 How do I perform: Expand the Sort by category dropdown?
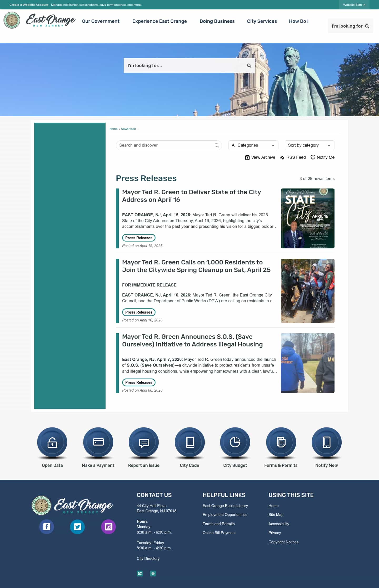[310, 145]
